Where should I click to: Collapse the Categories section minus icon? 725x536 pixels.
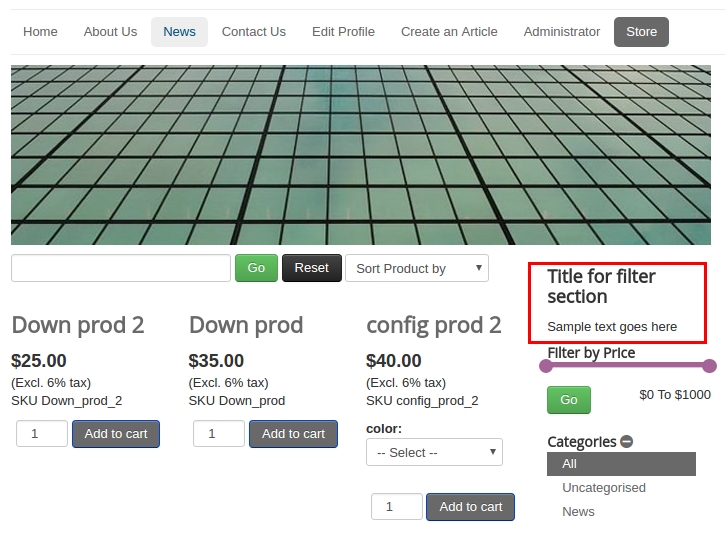tap(627, 441)
